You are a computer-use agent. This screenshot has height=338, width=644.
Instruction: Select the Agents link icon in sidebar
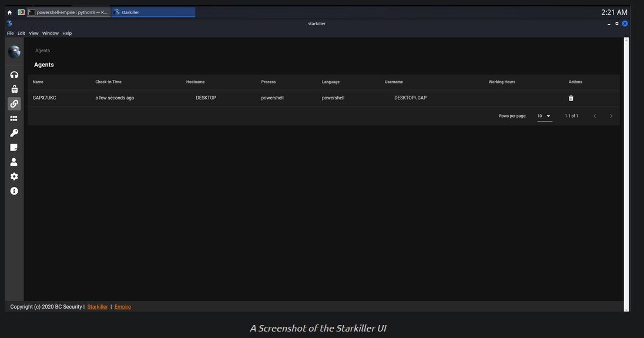[x=14, y=104]
